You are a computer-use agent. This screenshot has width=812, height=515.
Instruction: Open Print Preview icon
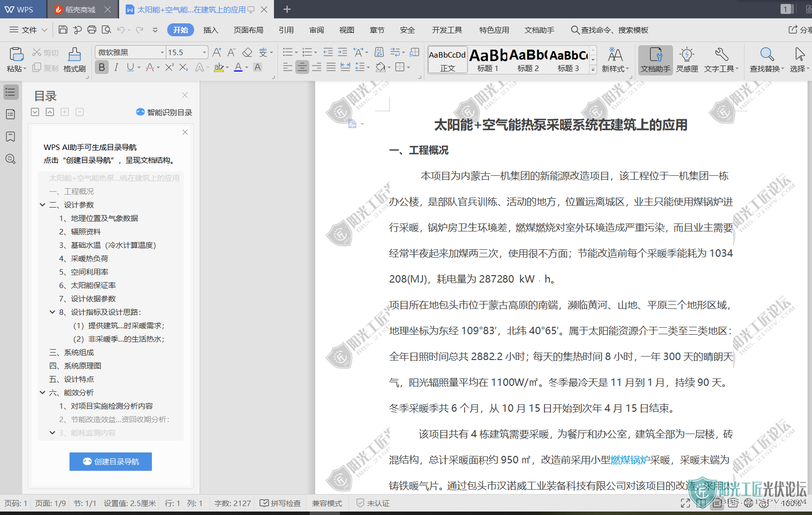[106, 30]
